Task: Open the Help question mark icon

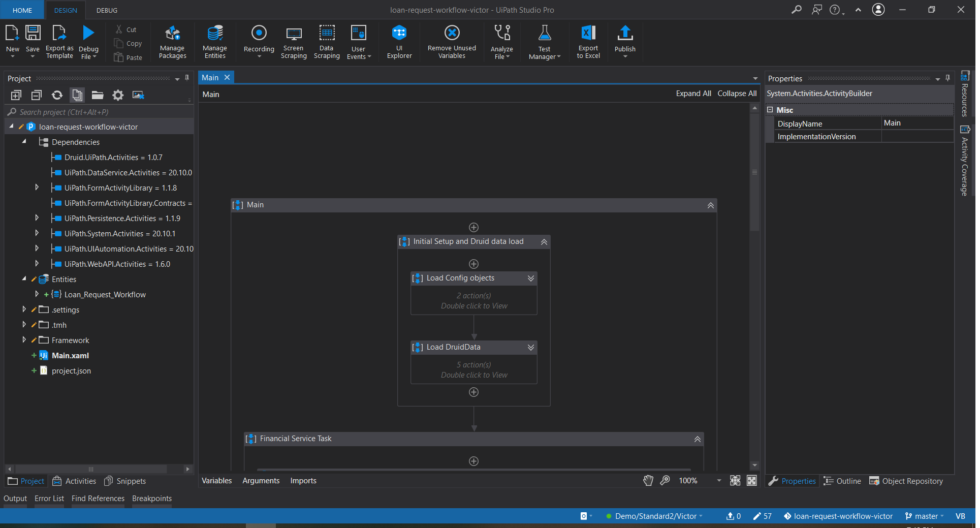Action: (x=835, y=10)
